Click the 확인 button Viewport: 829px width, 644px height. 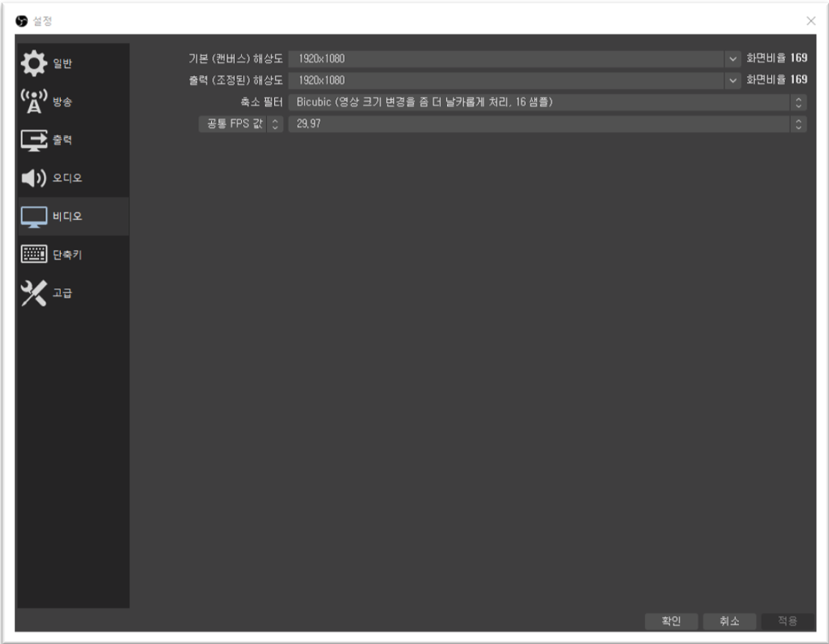[671, 621]
